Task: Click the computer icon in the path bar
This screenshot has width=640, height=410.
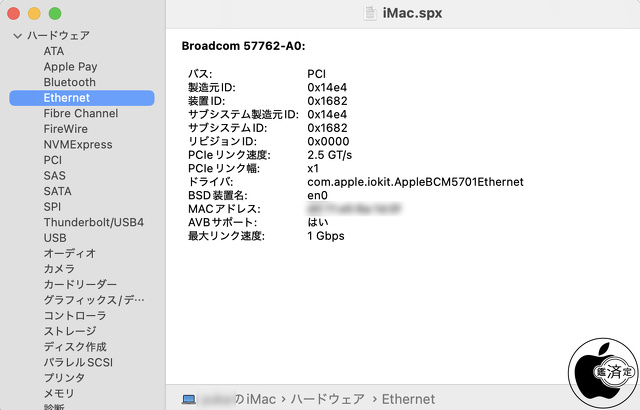Action: [189, 399]
